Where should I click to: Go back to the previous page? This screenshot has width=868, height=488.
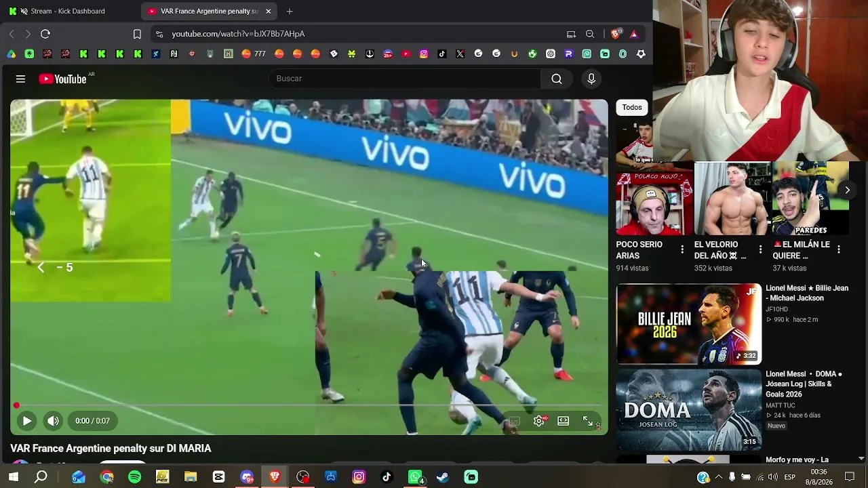pos(12,34)
